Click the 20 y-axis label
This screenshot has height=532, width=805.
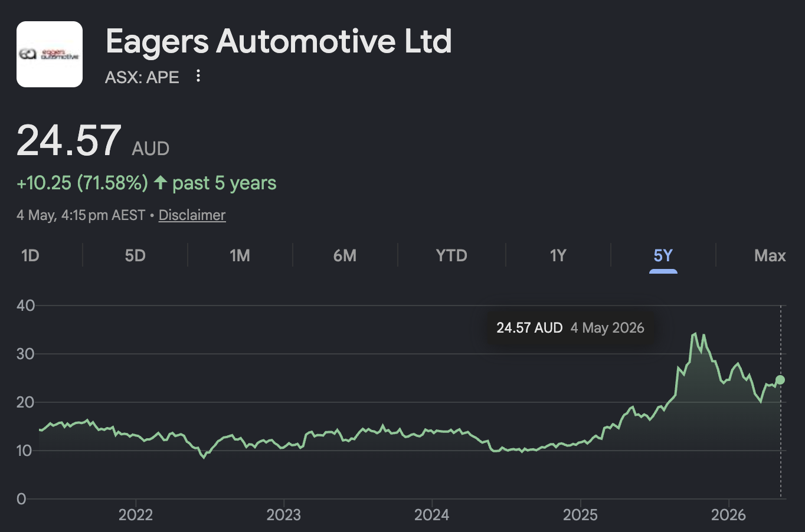pos(26,402)
